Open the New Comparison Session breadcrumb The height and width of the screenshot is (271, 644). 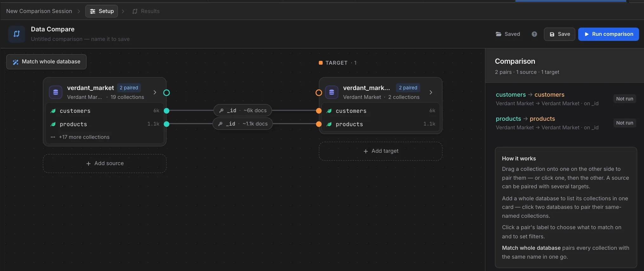39,11
